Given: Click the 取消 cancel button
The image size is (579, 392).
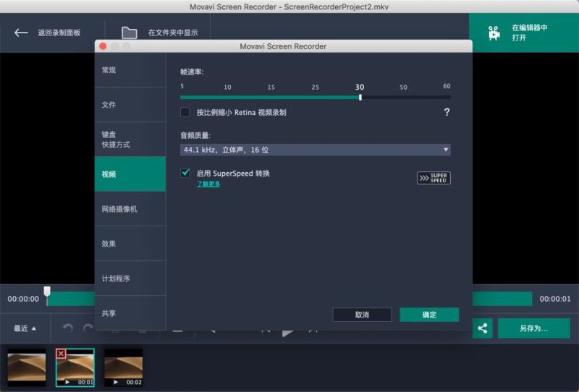Looking at the screenshot, I should point(362,315).
